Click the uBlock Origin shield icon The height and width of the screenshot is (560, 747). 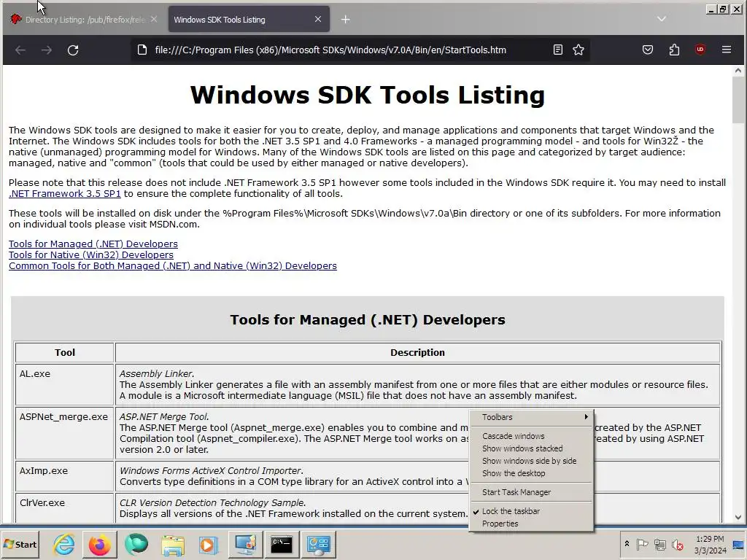point(700,50)
